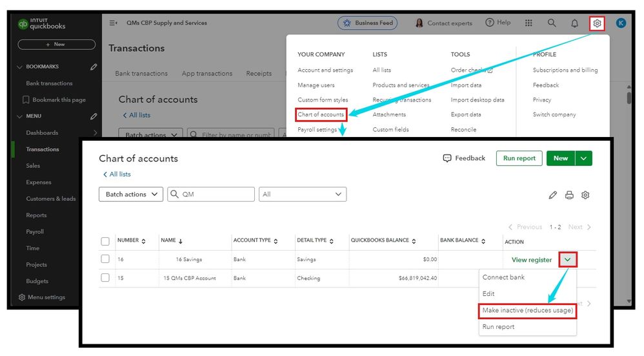The height and width of the screenshot is (356, 644).
Task: Open the settings gear in top bar
Action: [597, 23]
